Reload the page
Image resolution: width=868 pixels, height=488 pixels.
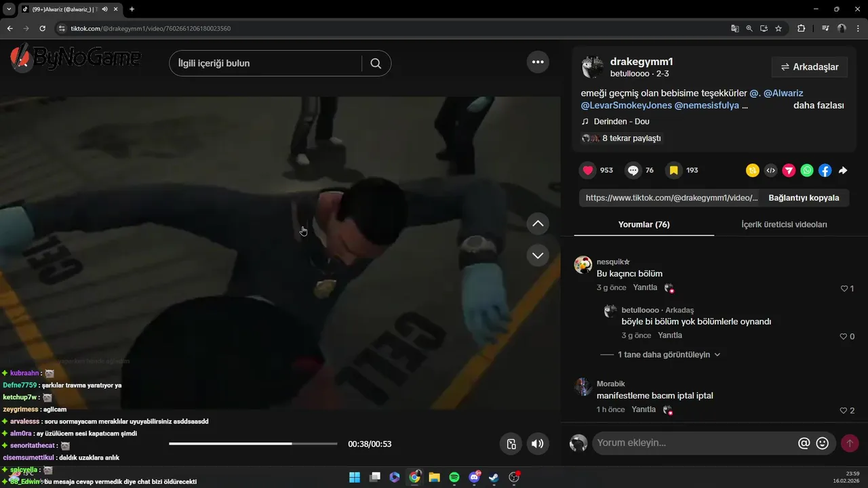(42, 28)
